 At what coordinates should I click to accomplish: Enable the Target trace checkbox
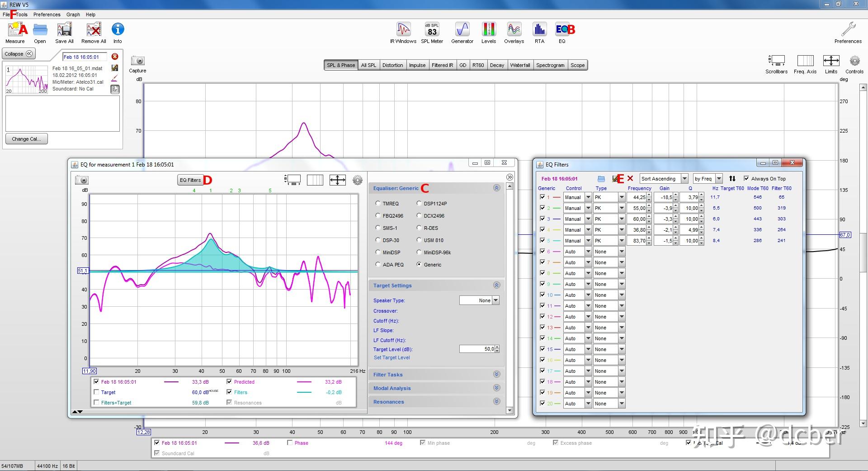coord(96,392)
